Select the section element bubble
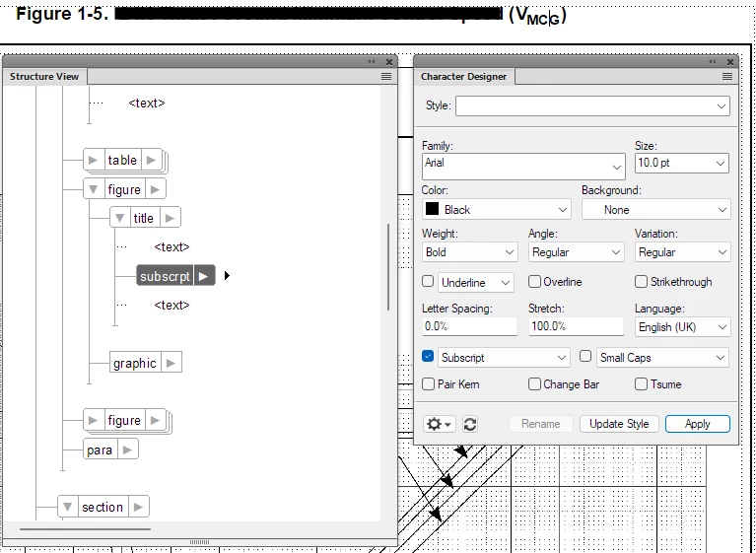This screenshot has height=553, width=756. click(103, 508)
